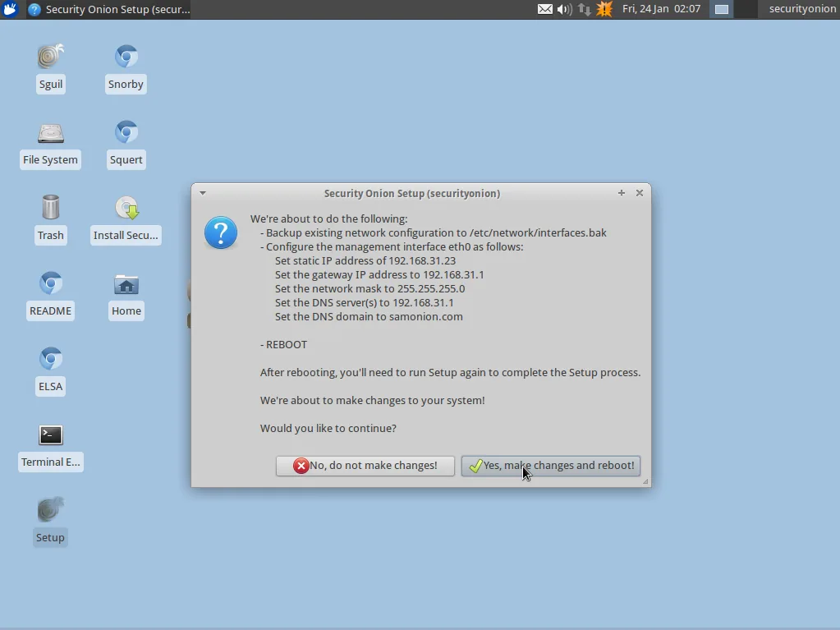Open the Xfce applications menu
The height and width of the screenshot is (630, 840).
[10, 9]
